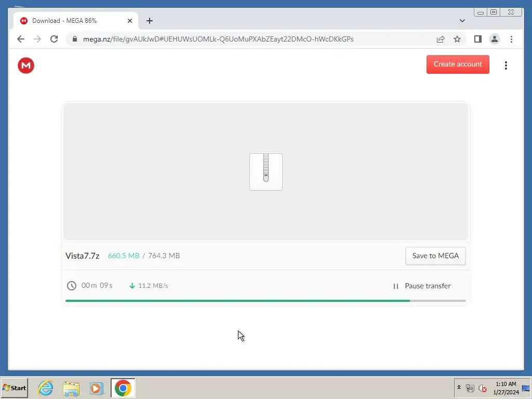This screenshot has height=399, width=532.
Task: Click the Show desktop tray icon
Action: 526,388
